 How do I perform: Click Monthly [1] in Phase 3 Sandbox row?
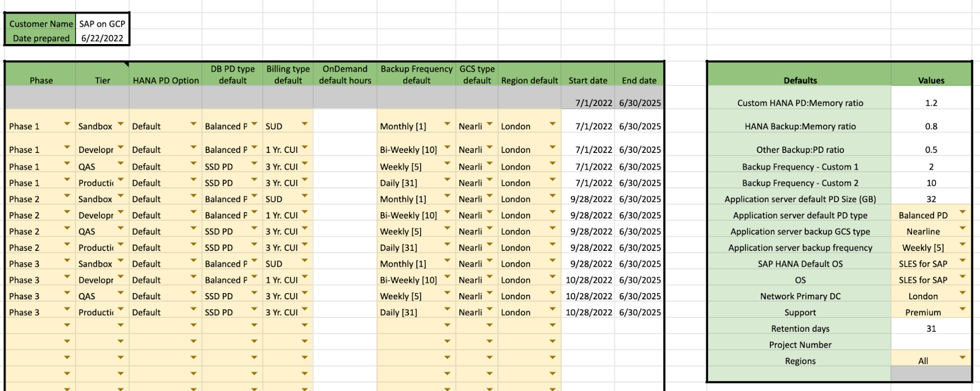(x=403, y=264)
